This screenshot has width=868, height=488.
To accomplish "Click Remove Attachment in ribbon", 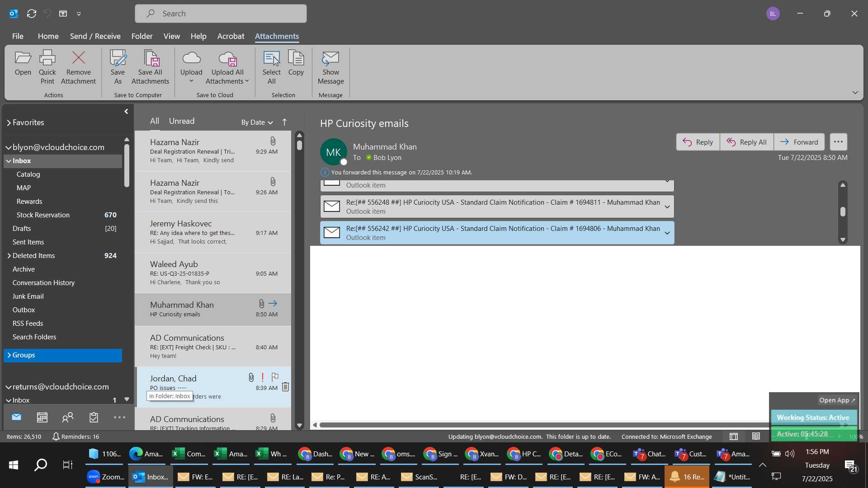I will tap(78, 67).
